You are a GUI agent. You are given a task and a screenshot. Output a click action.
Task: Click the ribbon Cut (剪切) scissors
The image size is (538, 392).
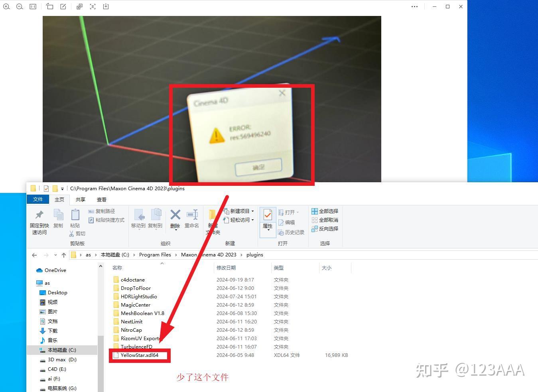click(77, 234)
